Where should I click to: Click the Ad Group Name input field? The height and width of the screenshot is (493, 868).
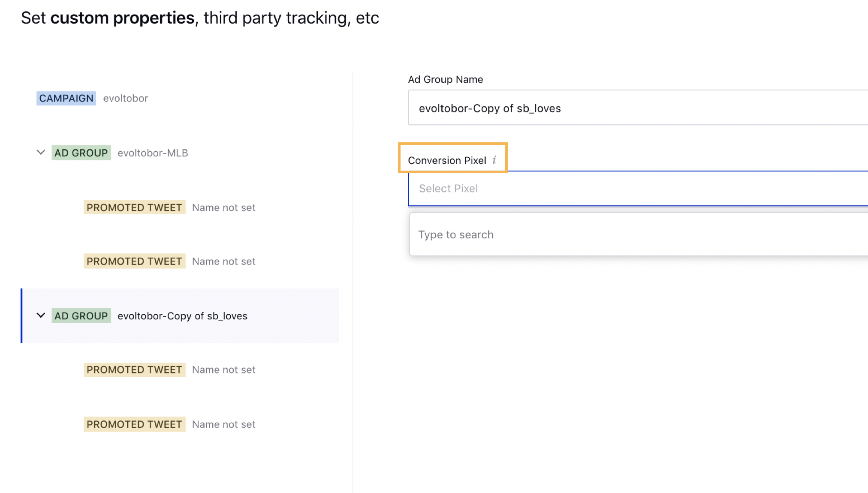(638, 108)
